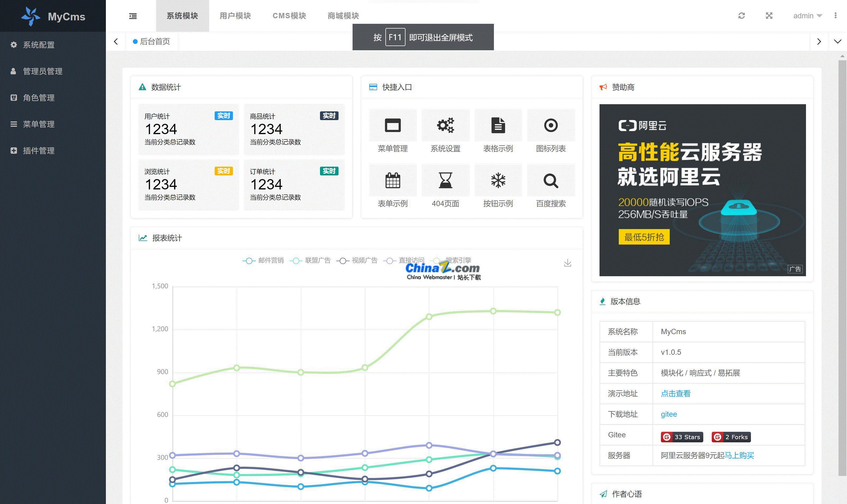Image resolution: width=847 pixels, height=504 pixels.
Task: Open 角色管理 in the sidebar
Action: point(39,98)
